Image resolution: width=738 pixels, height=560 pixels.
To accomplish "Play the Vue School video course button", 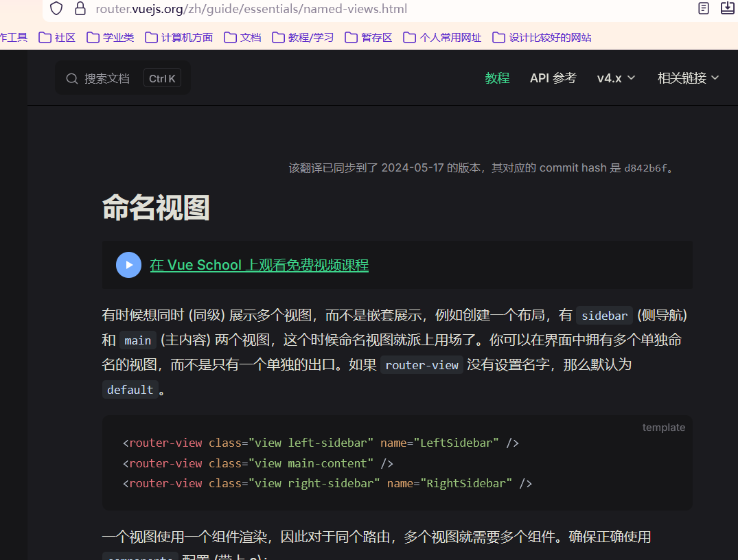I will click(x=128, y=265).
